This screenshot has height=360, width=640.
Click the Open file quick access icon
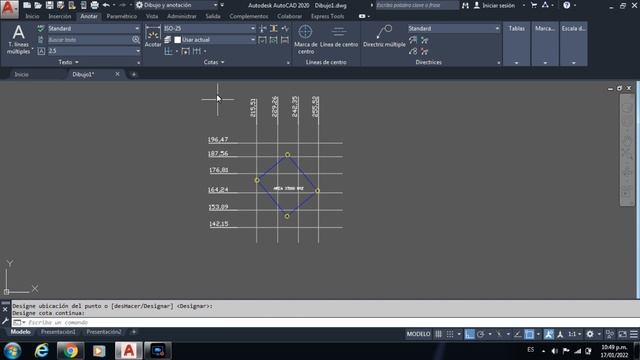(x=38, y=5)
